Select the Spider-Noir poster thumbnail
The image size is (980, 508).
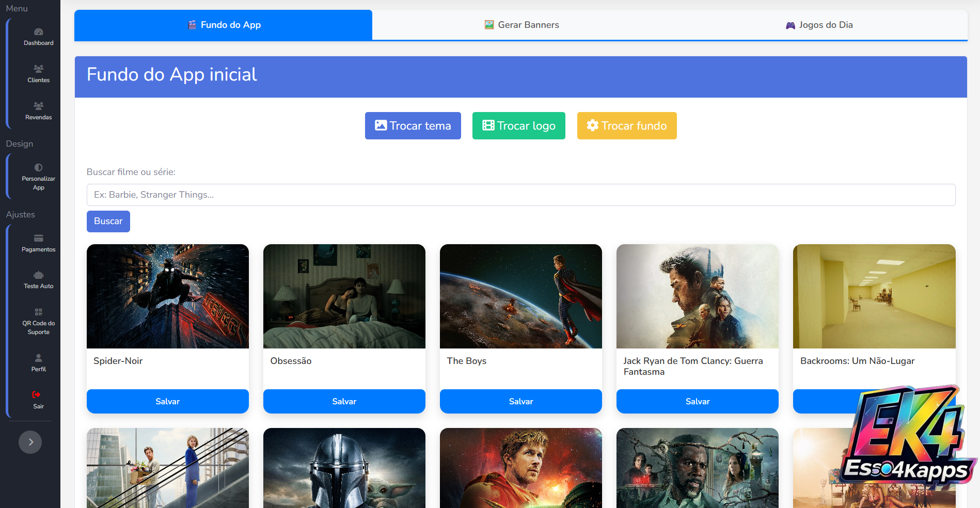(167, 296)
